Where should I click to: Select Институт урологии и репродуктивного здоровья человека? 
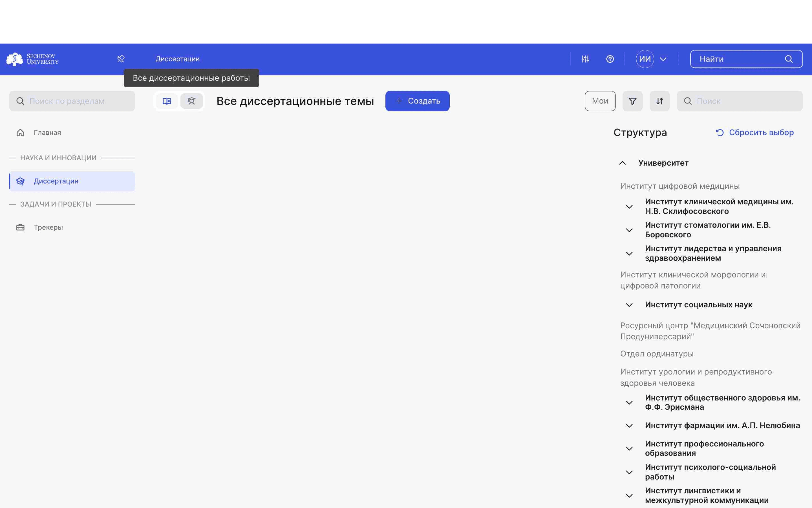click(696, 377)
